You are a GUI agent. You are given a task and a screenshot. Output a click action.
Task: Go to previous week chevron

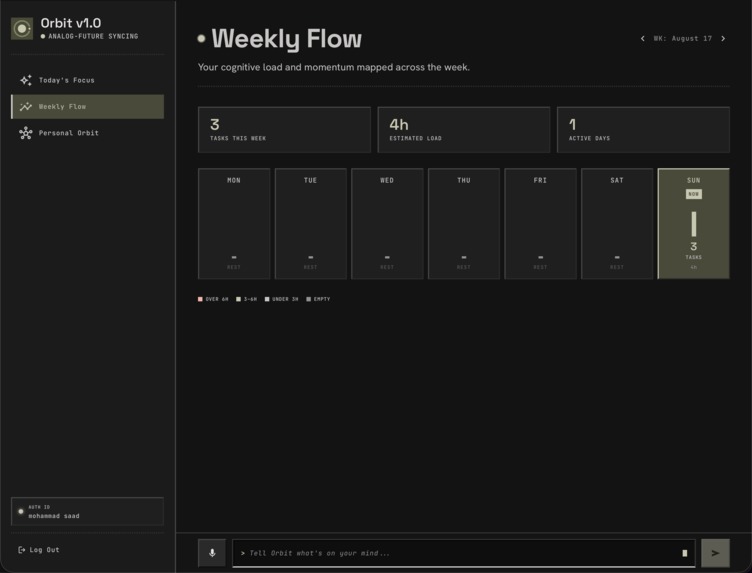pos(643,38)
